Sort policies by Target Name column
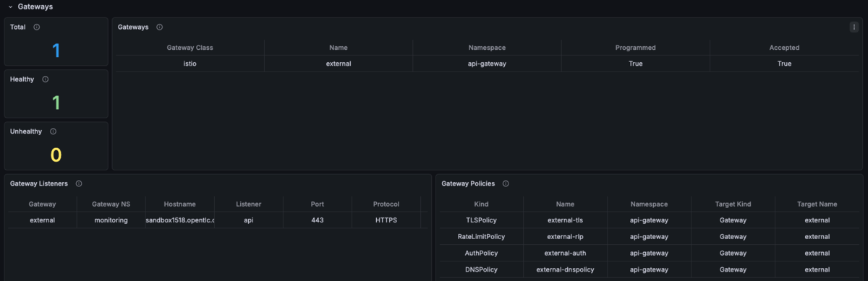Screen dimensions: 868x281 pyautogui.click(x=817, y=204)
